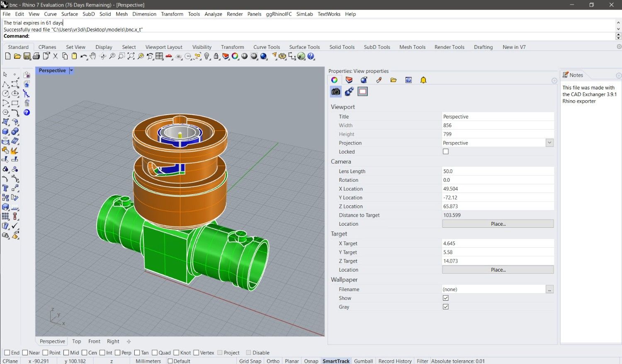Open the Save file icon
Screen dimensions: 622x364
coord(27,56)
